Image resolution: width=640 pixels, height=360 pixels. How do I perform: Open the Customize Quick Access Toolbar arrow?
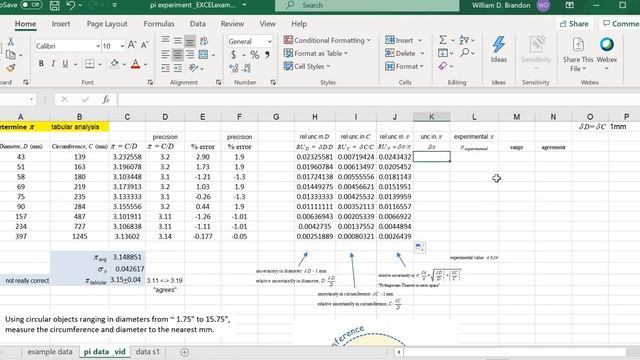click(114, 5)
